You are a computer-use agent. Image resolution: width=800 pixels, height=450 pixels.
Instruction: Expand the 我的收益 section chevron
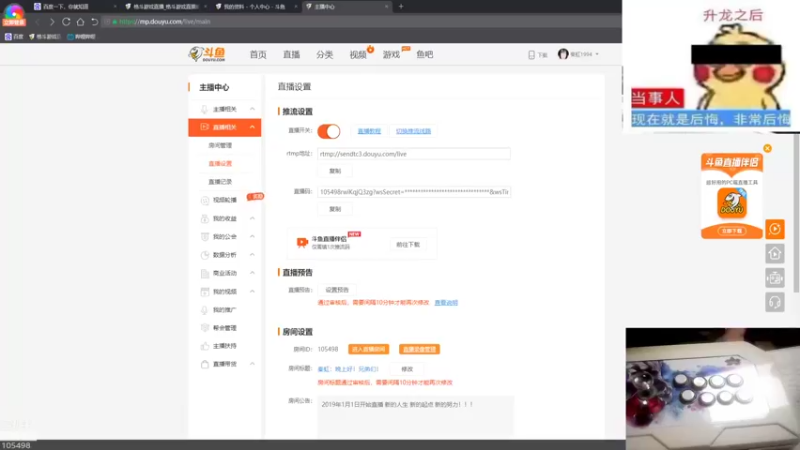point(252,218)
